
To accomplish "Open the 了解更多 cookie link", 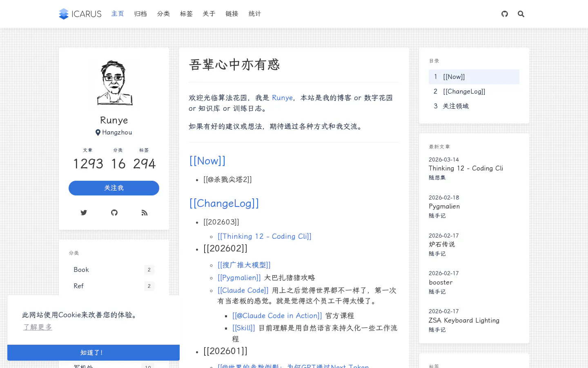I will tap(38, 327).
